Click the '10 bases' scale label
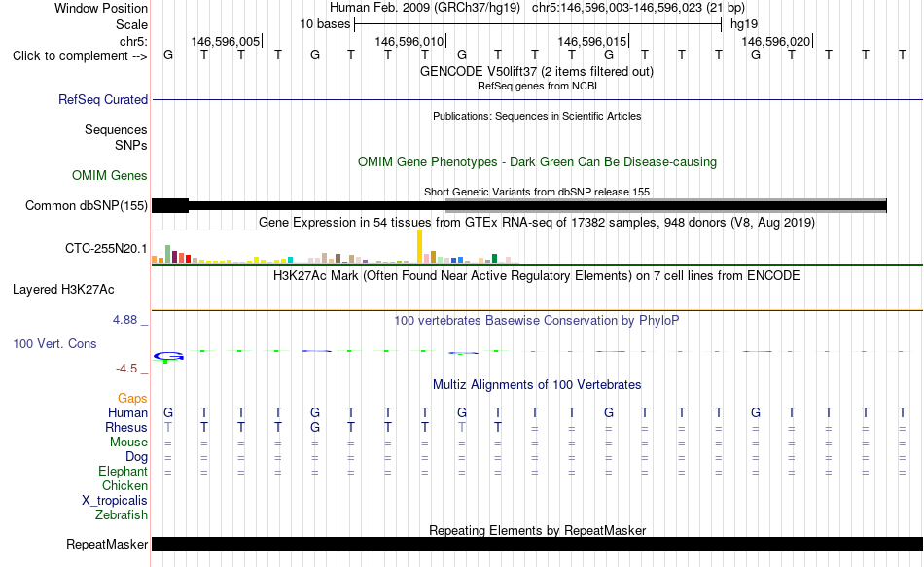924x567 pixels. 325,24
